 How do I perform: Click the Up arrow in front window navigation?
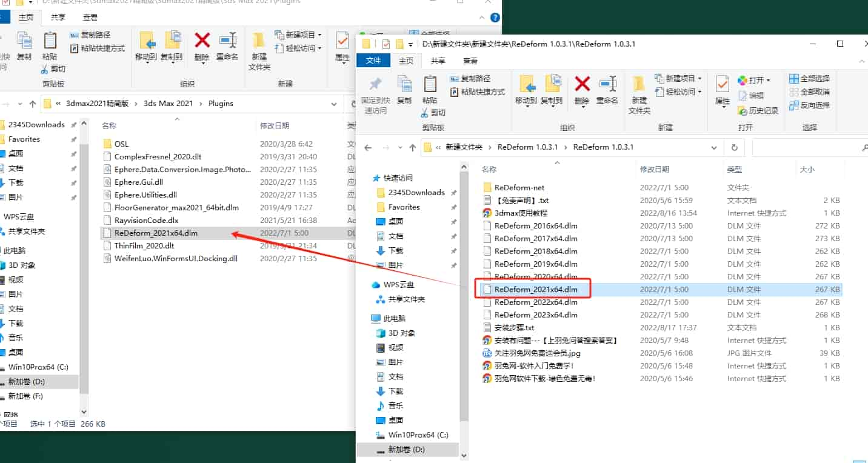[x=412, y=147]
